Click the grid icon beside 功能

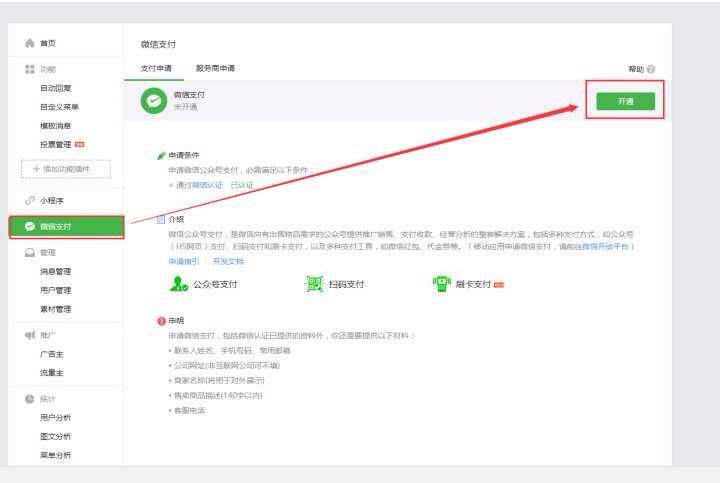coord(30,69)
